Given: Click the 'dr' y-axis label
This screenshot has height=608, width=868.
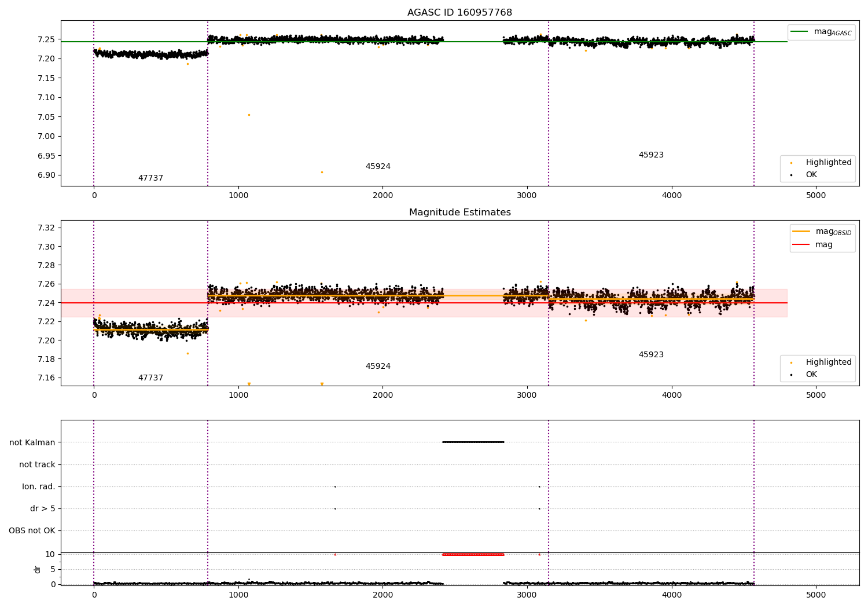Looking at the screenshot, I should tap(38, 569).
